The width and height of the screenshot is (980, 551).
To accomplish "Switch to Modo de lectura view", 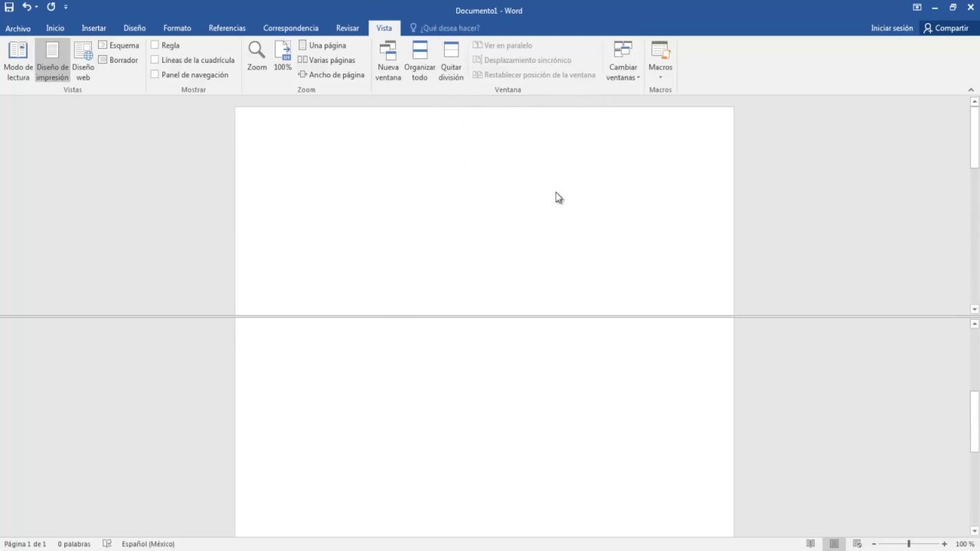I will pos(18,61).
